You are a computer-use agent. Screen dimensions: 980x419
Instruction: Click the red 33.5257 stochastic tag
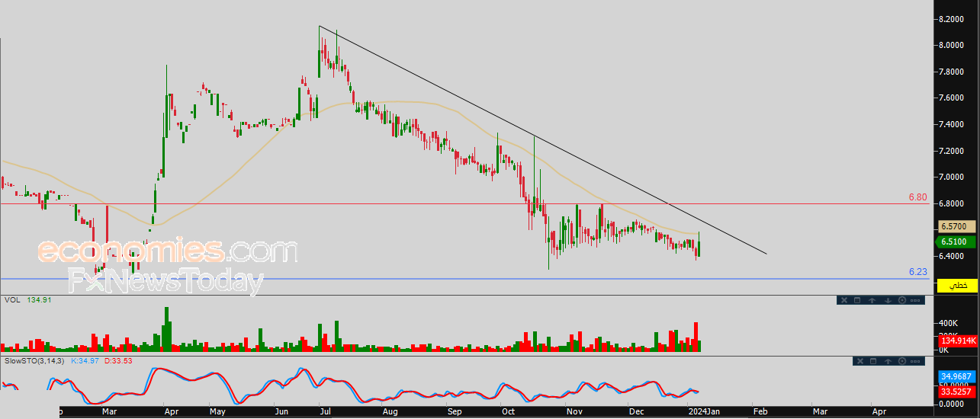point(958,391)
